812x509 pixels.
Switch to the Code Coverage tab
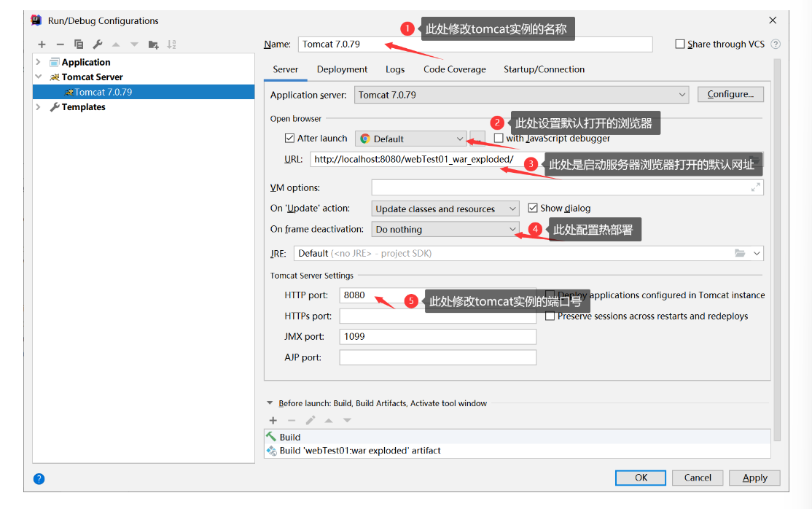click(455, 69)
